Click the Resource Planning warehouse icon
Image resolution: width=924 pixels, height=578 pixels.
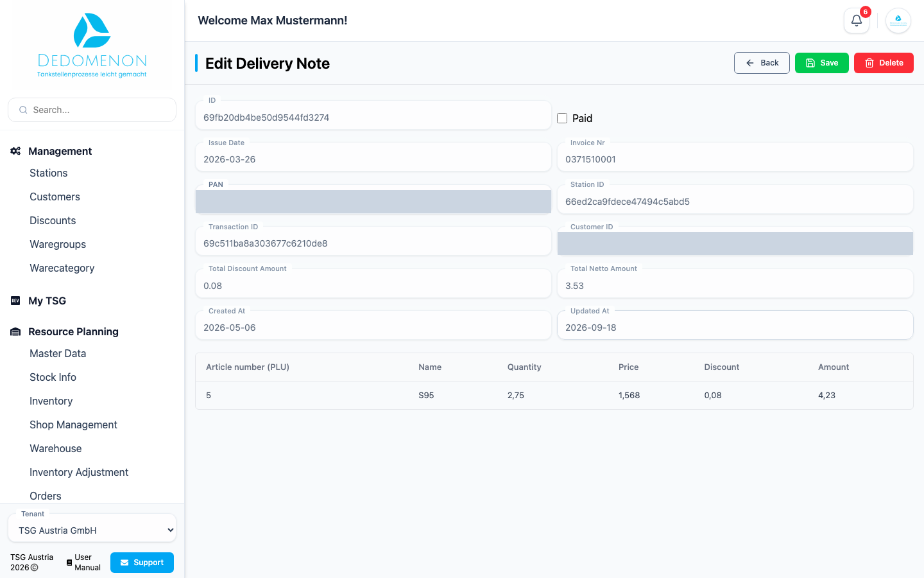pyautogui.click(x=15, y=331)
